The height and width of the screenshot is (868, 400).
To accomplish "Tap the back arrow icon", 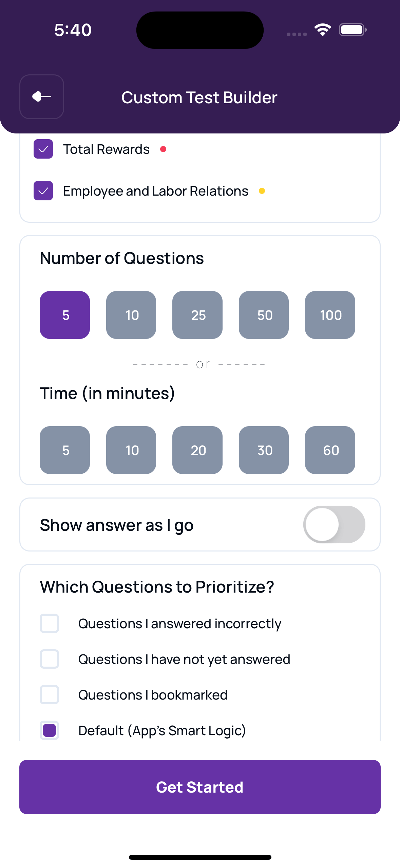I will [41, 97].
